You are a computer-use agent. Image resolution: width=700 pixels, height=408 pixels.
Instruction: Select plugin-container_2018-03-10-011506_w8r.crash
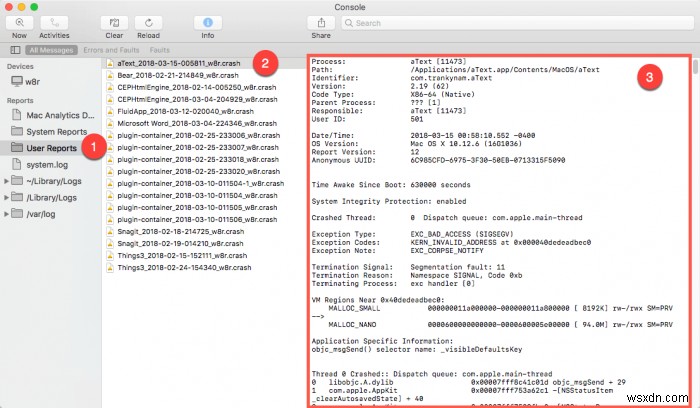(197, 220)
